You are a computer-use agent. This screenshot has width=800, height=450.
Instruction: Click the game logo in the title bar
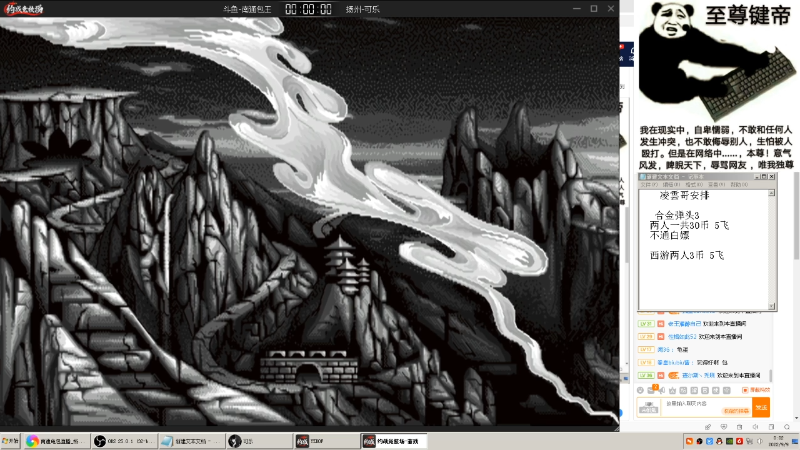click(23, 9)
